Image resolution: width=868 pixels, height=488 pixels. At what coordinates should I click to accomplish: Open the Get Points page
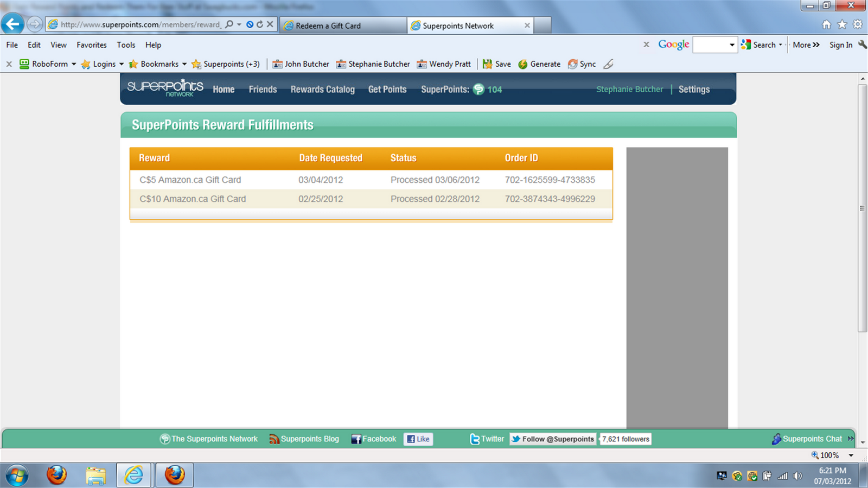[x=387, y=89]
